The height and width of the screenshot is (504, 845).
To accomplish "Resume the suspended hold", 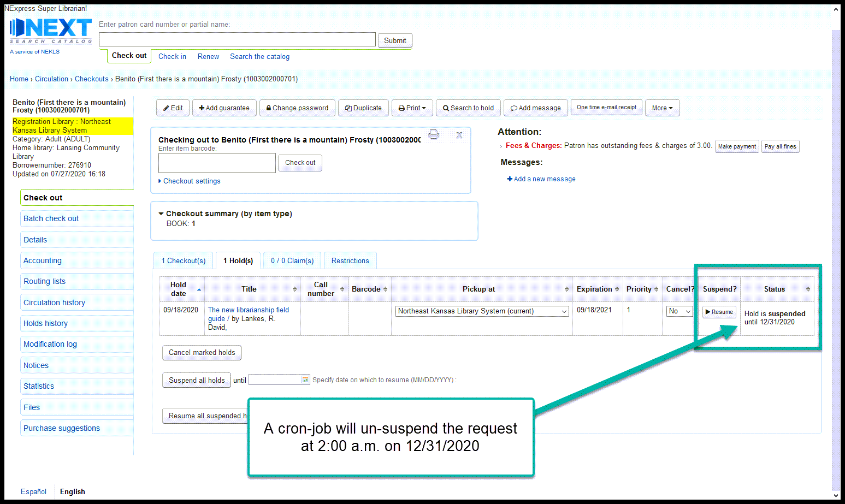I will click(719, 312).
